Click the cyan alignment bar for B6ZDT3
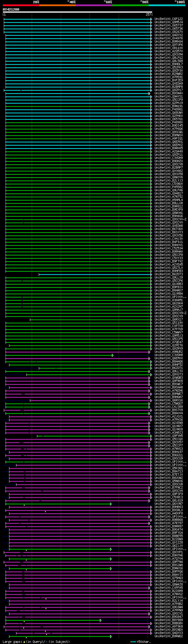The image size is (188, 644). click(x=95, y=274)
